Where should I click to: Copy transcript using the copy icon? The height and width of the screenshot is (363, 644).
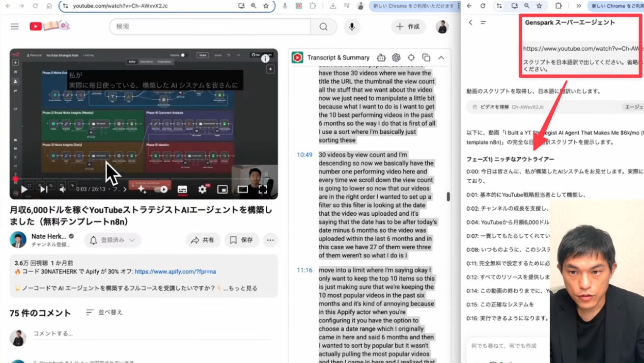point(426,57)
